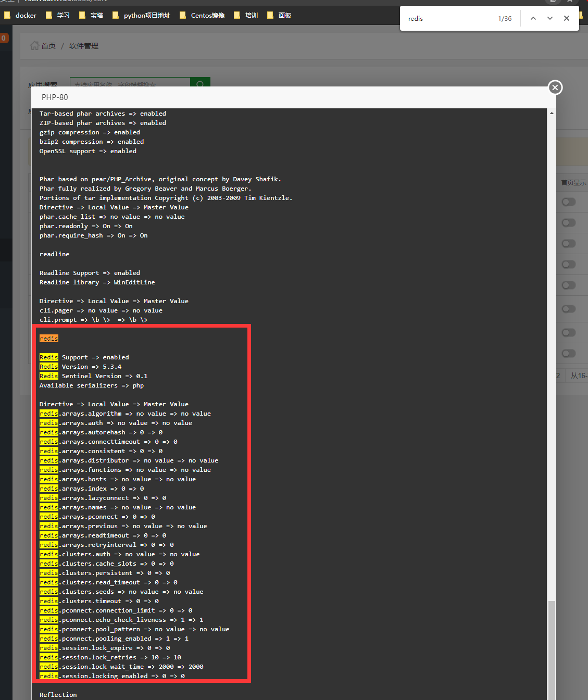Click the line Redis Version => 5.3.4
The width and height of the screenshot is (588, 700).
tap(81, 367)
